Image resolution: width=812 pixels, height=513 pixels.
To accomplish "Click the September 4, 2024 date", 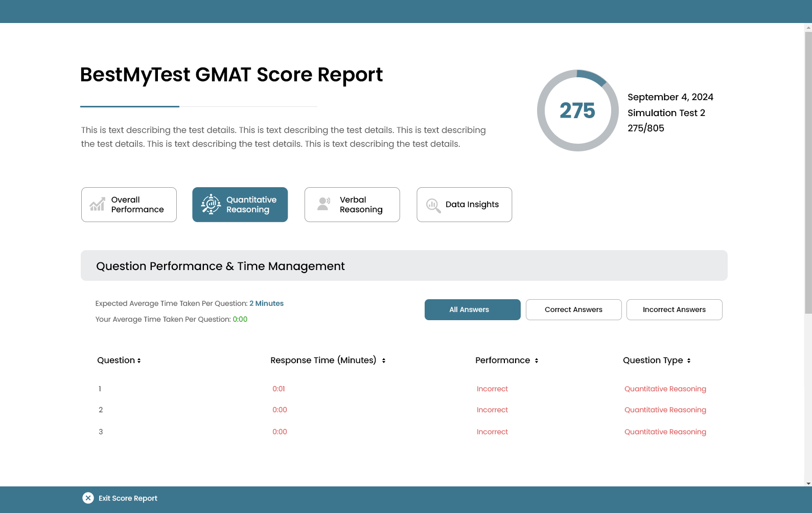I will coord(670,97).
